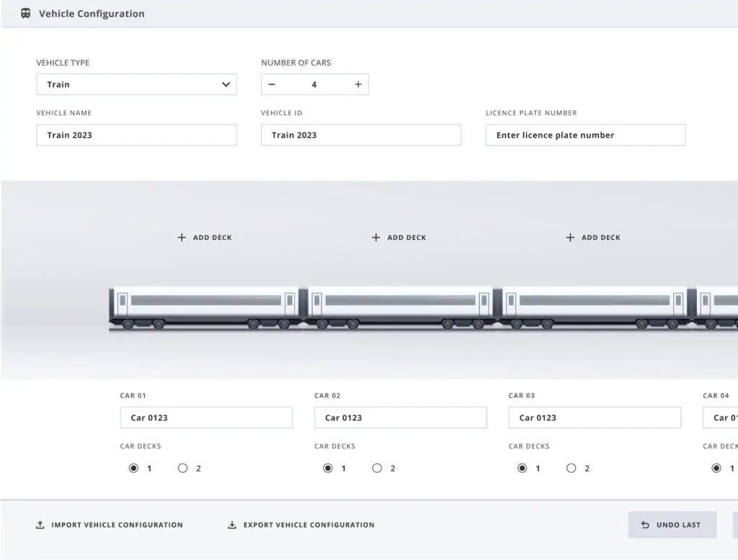Select 1 deck for Car 02
The image size is (738, 560).
point(328,468)
